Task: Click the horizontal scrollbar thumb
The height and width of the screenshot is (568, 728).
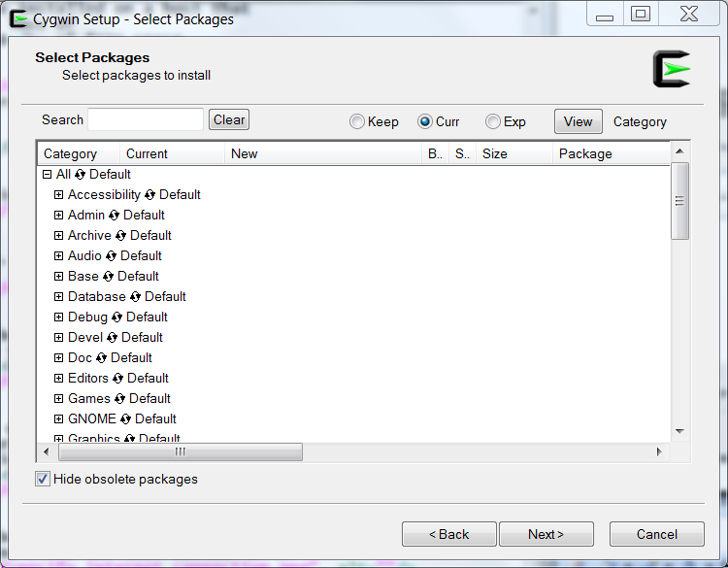Action: [x=181, y=451]
